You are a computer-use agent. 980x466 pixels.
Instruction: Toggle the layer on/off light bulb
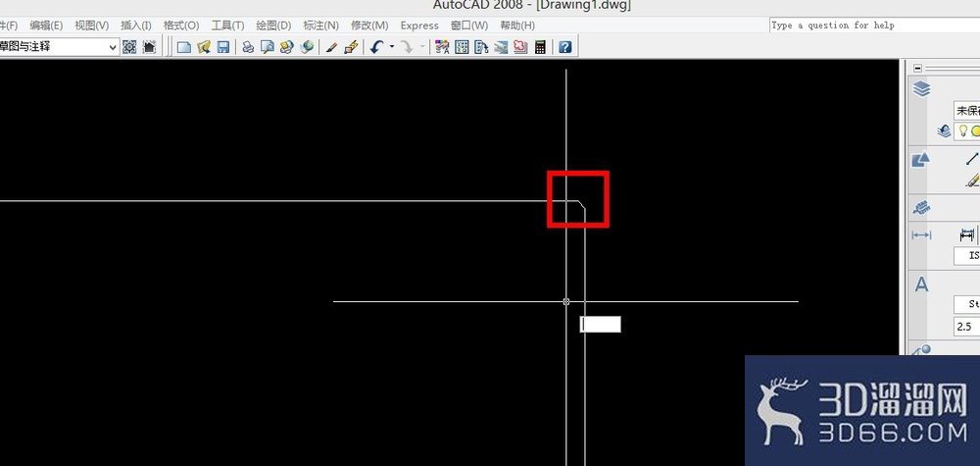coord(963,130)
